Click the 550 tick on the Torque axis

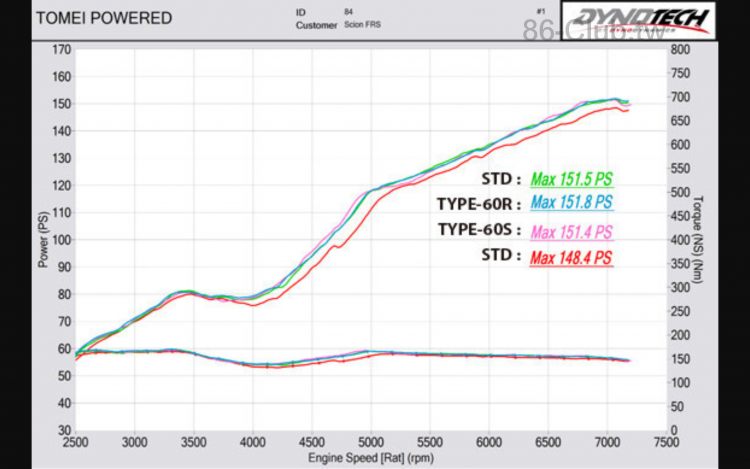[680, 168]
